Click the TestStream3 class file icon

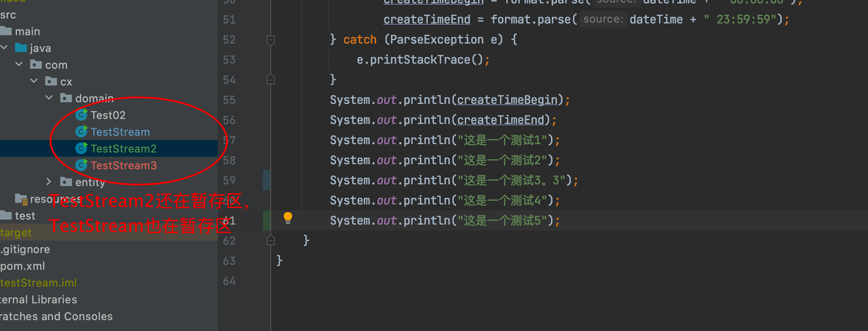click(81, 165)
